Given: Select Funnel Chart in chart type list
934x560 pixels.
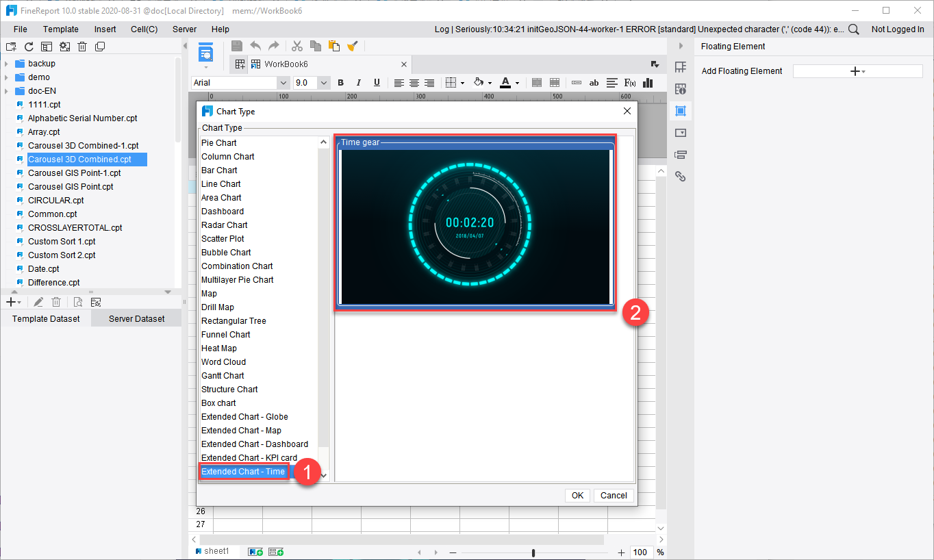Looking at the screenshot, I should [x=225, y=335].
